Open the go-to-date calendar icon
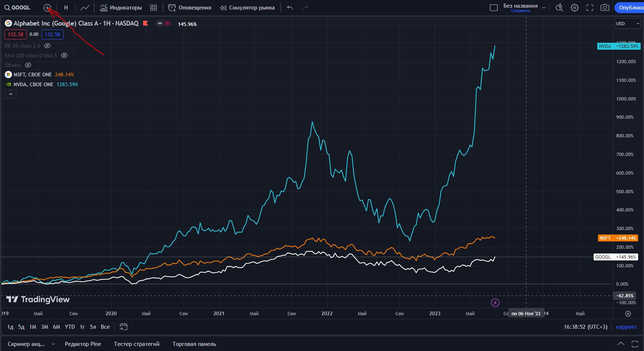 (x=123, y=327)
